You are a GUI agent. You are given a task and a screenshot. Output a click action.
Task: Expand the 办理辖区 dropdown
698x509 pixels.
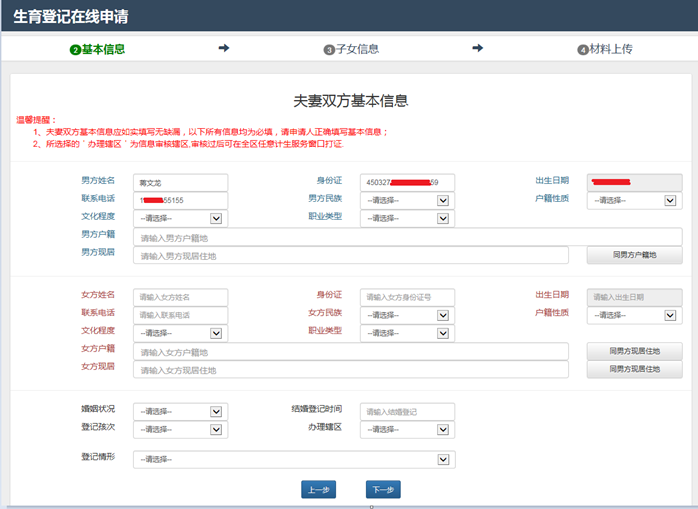pyautogui.click(x=407, y=429)
